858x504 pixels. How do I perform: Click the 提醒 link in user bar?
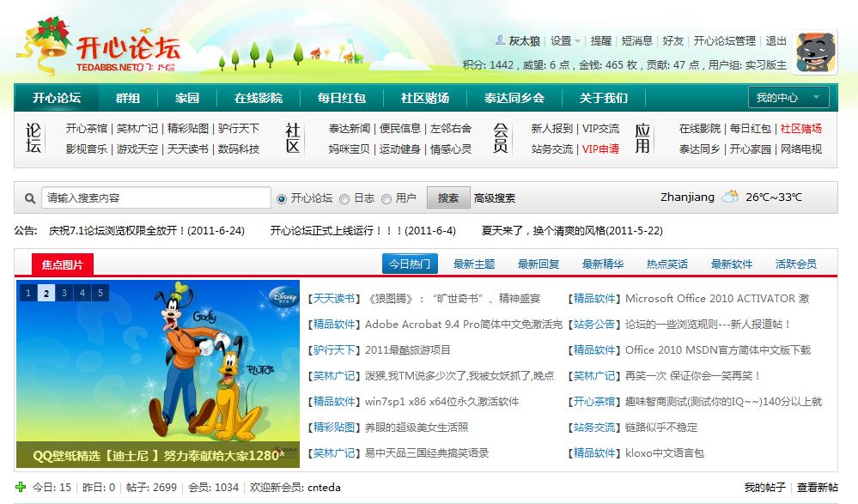601,41
